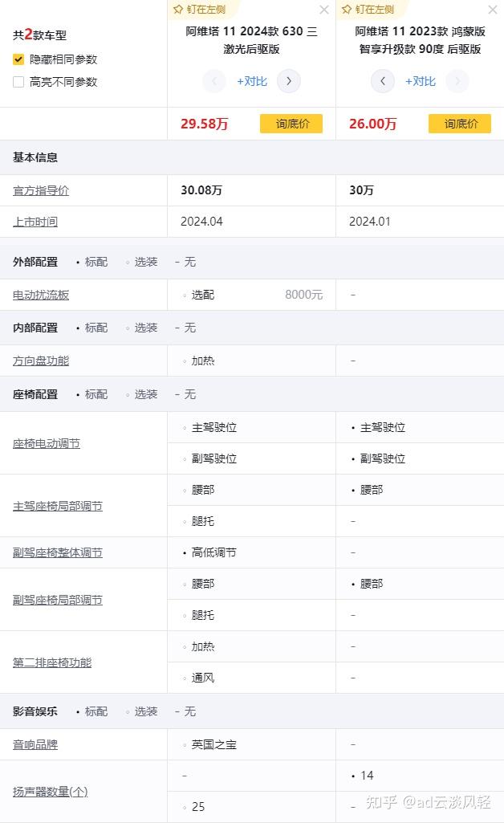Select the 内部配置 section header

tap(35, 328)
